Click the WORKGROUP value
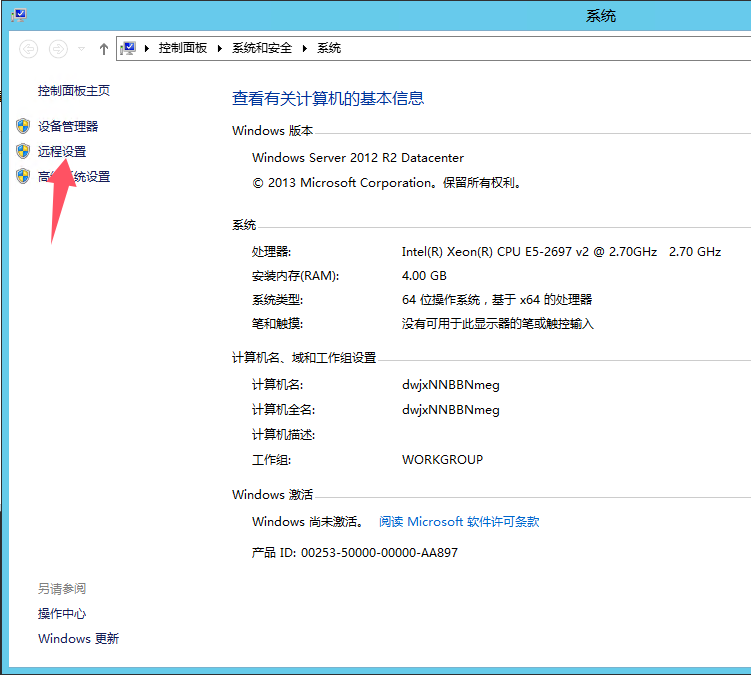This screenshot has height=675, width=751. pos(442,459)
